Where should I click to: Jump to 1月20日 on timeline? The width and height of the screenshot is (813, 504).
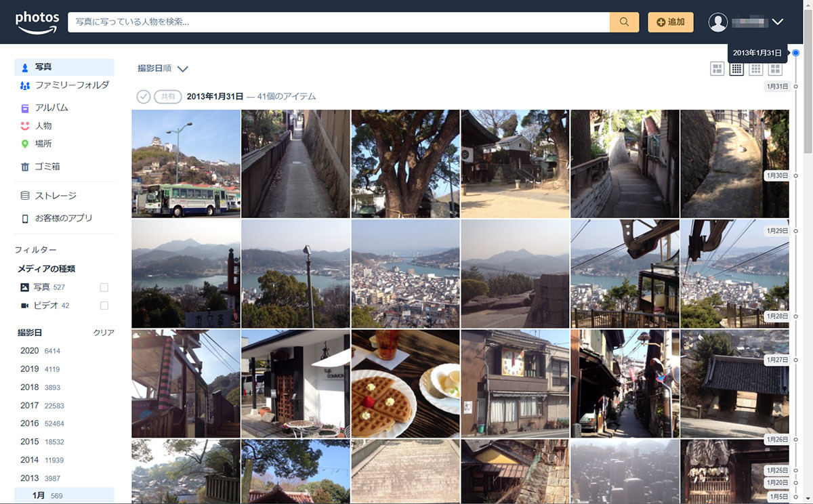[777, 483]
